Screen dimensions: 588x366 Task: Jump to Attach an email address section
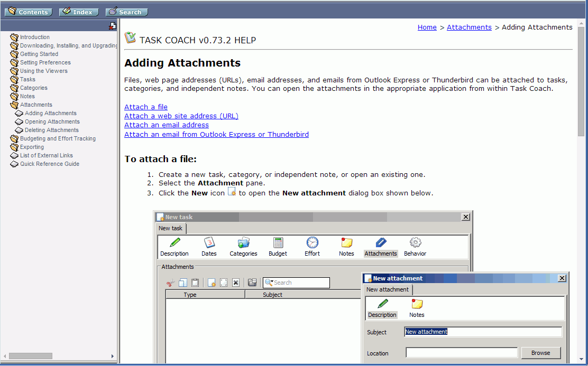tap(167, 125)
